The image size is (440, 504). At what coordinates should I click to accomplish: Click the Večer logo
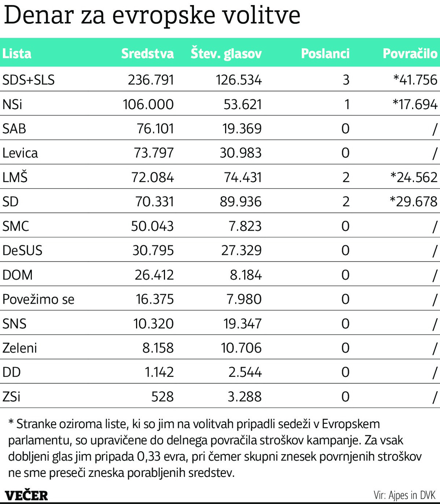[x=26, y=495]
